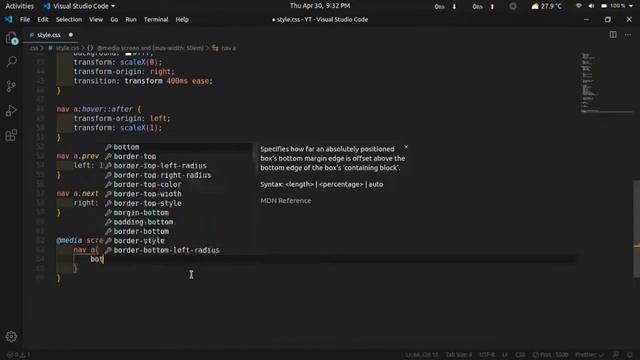Click the unsaved dot on style.css tab
Viewport: 640px width, 360px height.
coord(71,35)
